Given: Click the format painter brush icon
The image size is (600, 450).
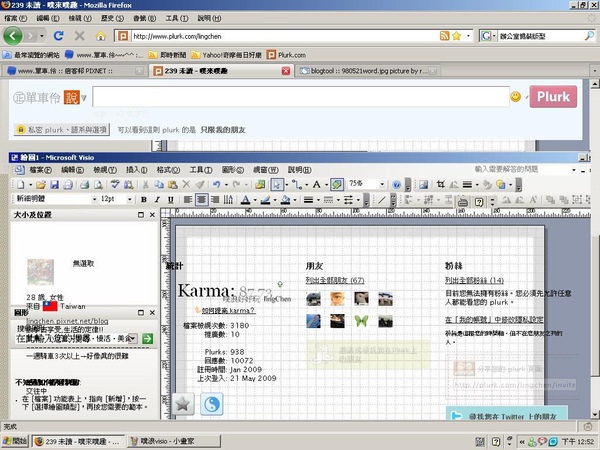Looking at the screenshot, I should click(x=200, y=185).
